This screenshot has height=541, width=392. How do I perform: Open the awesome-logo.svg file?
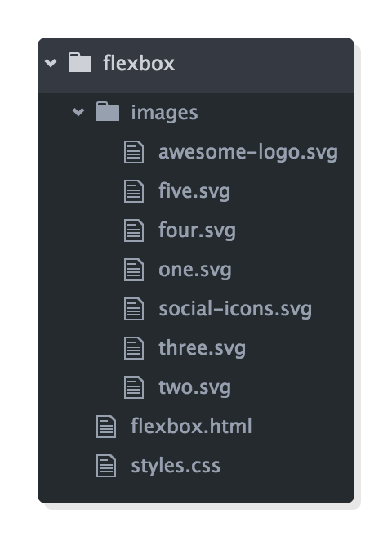pyautogui.click(x=248, y=152)
